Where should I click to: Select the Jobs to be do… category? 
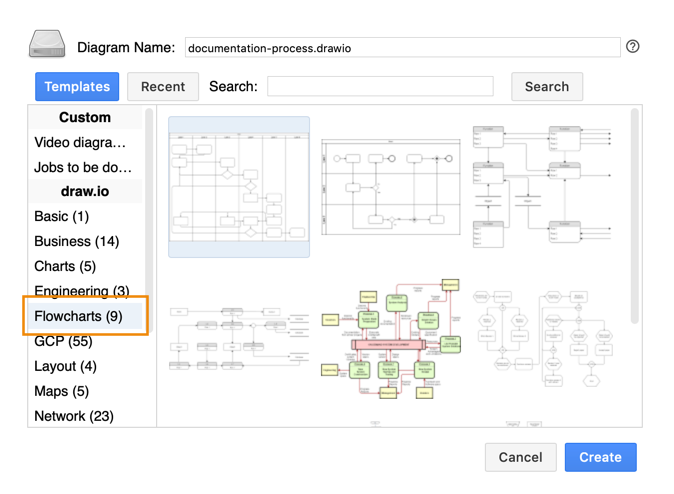[x=85, y=167]
